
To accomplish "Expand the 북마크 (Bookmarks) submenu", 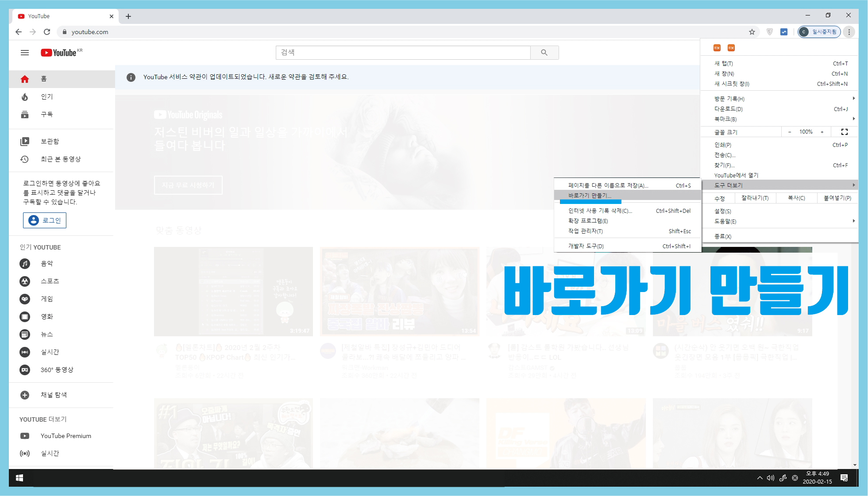I will (x=779, y=119).
